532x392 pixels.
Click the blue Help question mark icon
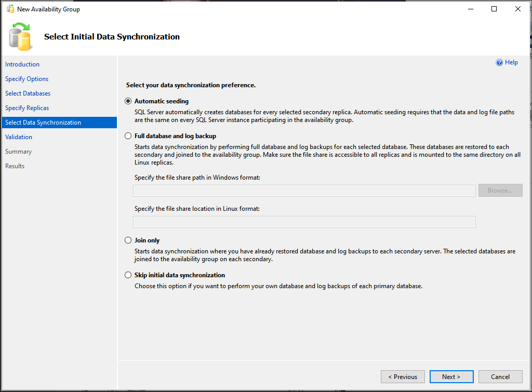499,62
